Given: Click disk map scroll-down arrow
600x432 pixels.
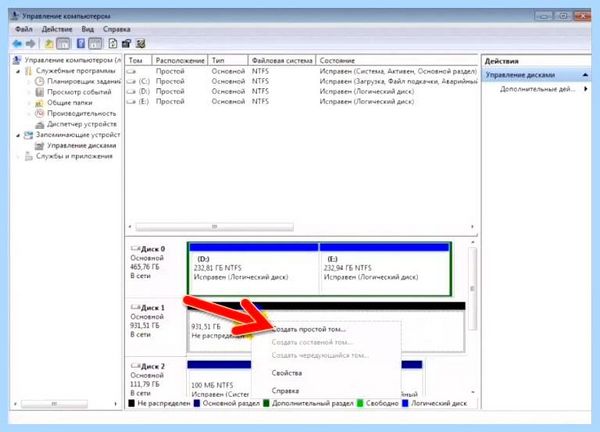Looking at the screenshot, I should point(473,392).
